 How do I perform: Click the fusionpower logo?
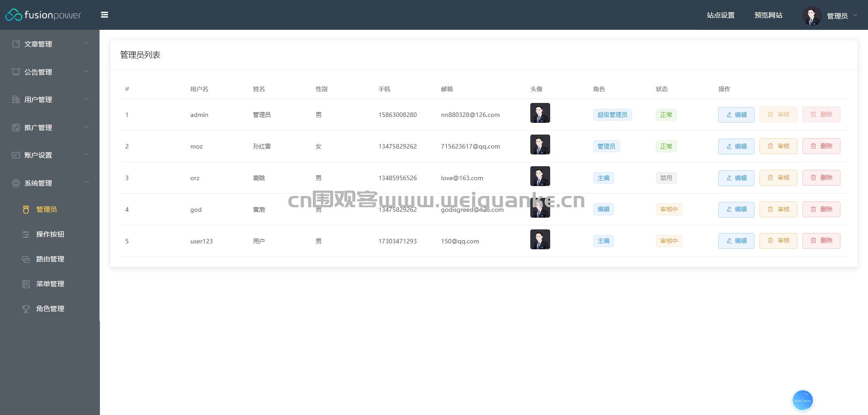(43, 15)
